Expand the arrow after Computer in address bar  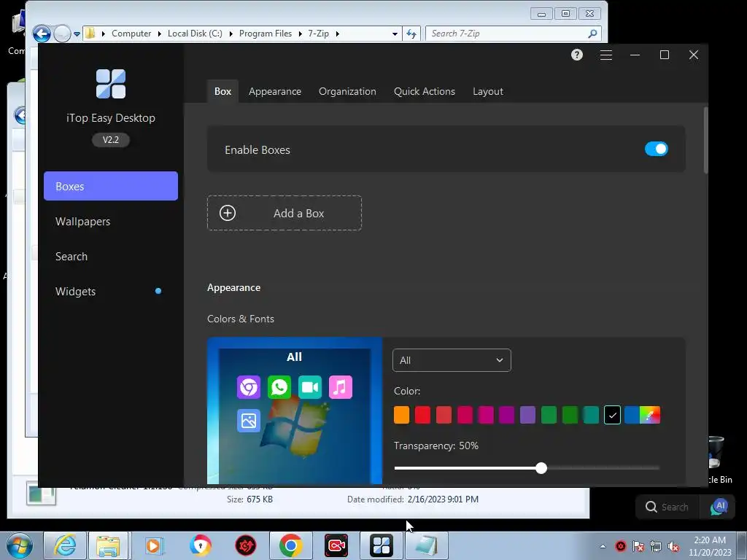[159, 34]
